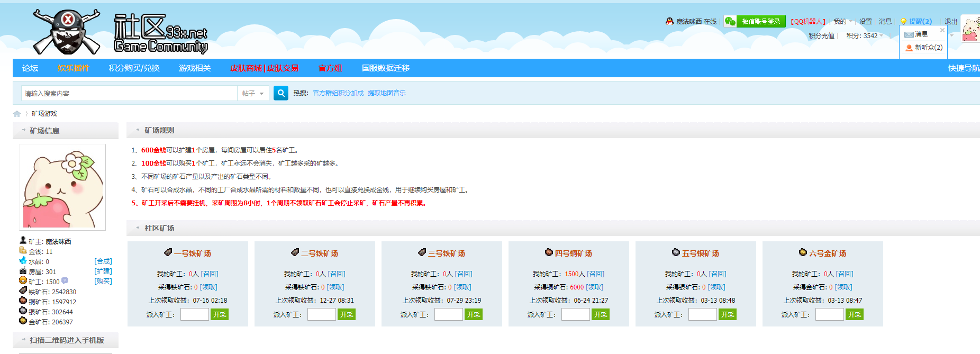Viewport: 980px width, 354px height.
Task: Expand the 帖子 search type dropdown
Action: pos(253,94)
